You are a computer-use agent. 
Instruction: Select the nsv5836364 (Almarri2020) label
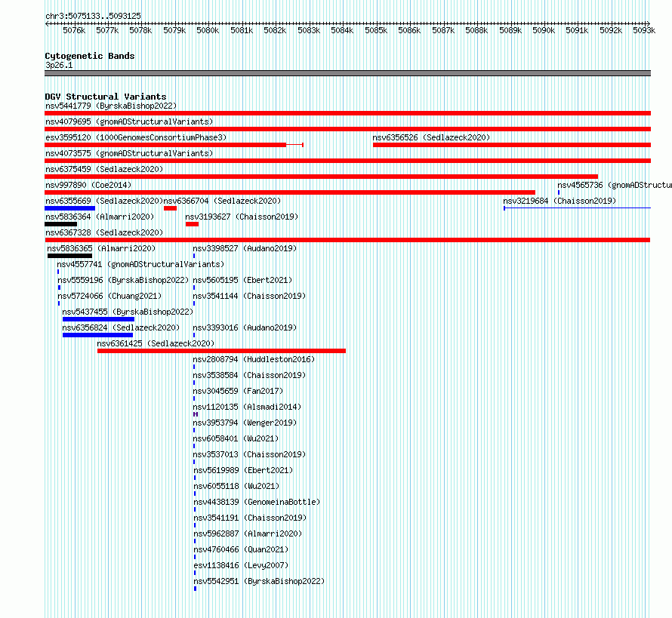[x=100, y=217]
